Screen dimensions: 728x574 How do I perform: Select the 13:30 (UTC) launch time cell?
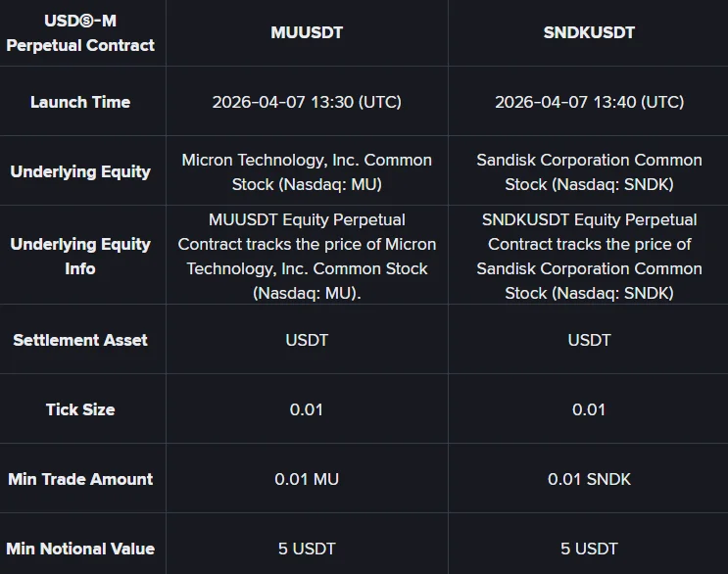(307, 102)
